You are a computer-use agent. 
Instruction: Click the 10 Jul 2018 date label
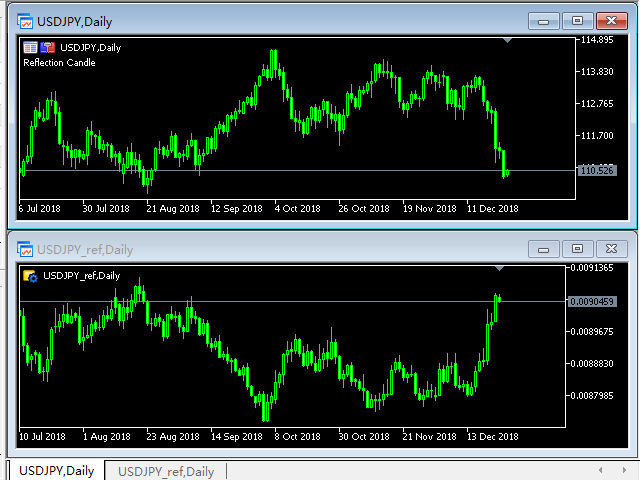(x=42, y=437)
